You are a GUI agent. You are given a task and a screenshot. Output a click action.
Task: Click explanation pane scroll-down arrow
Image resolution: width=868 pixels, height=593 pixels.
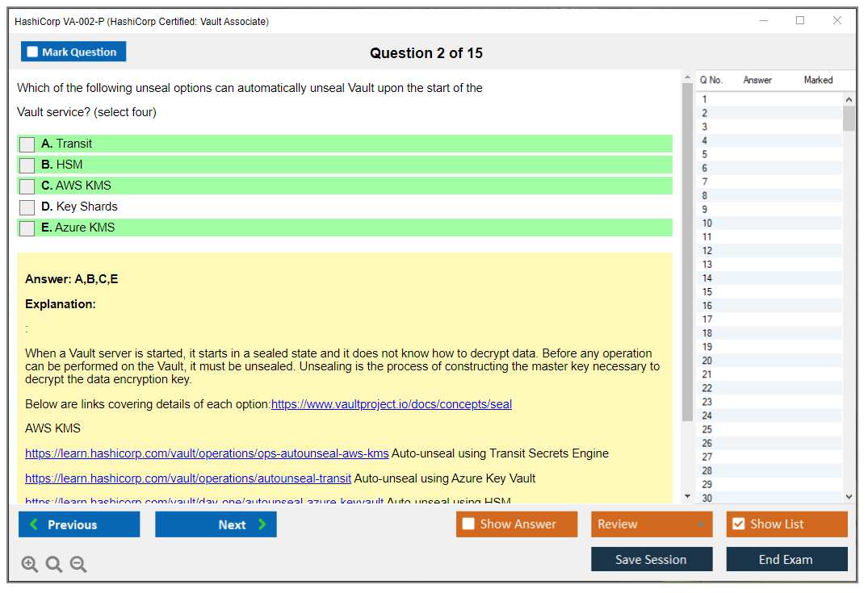tap(687, 496)
